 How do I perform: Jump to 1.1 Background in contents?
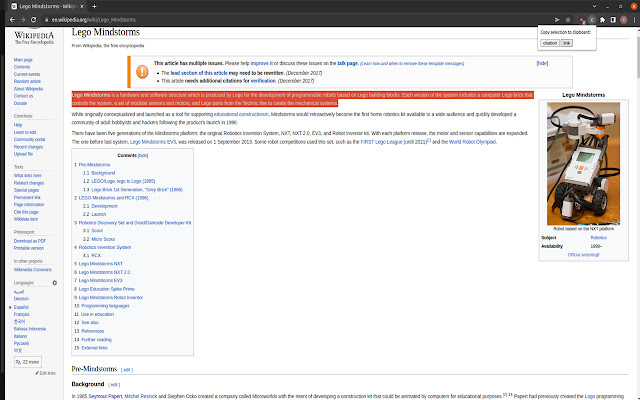tap(99, 173)
